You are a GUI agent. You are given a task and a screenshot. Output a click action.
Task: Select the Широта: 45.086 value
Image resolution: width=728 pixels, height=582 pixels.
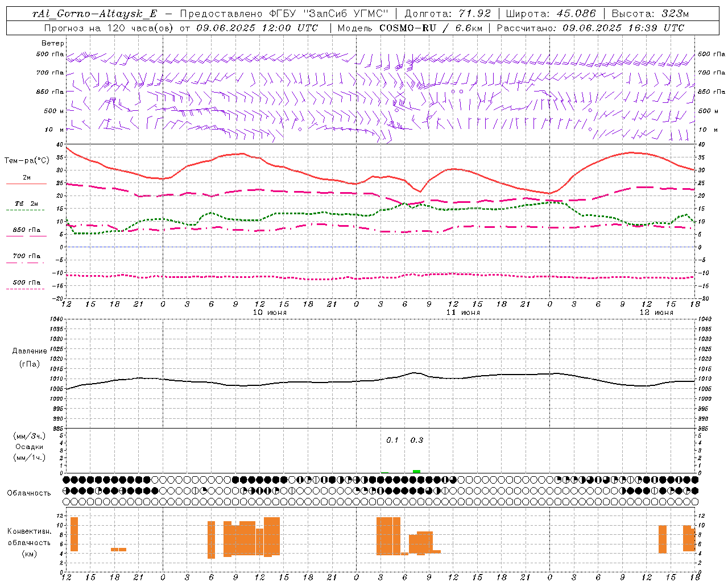(x=551, y=14)
